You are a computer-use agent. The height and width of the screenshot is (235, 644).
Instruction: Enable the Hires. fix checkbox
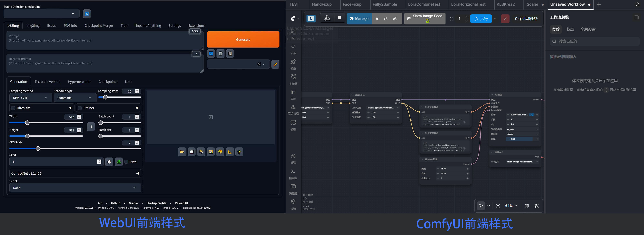[13, 108]
